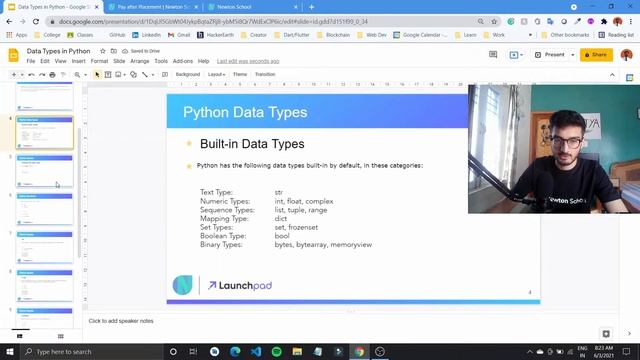
Task: Open the Google Calendar side panel icon
Action: point(630,78)
